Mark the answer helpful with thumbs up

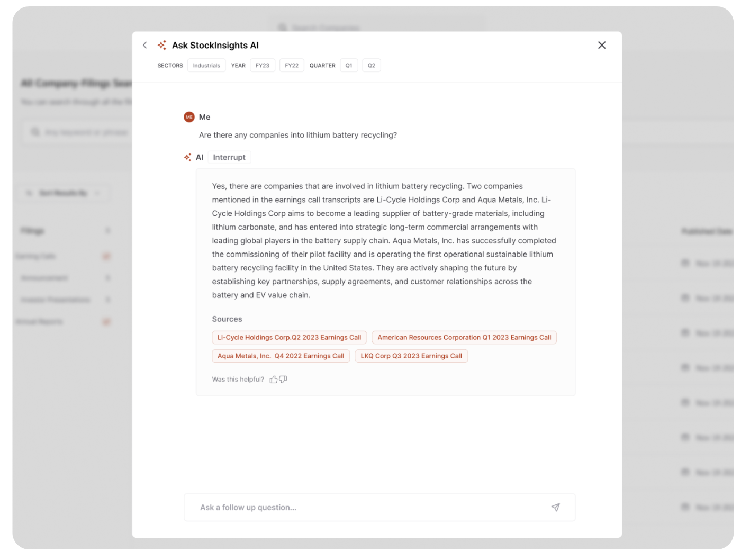[x=274, y=380]
